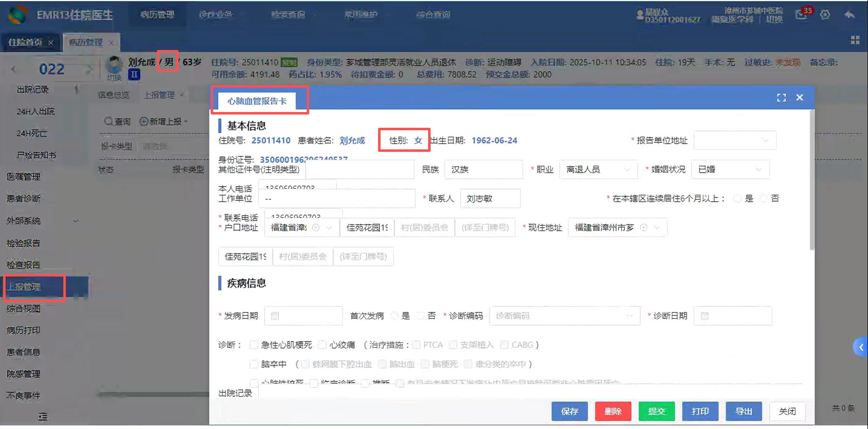The width and height of the screenshot is (868, 429).
Task: Open the grid apps icon below the header
Action: click(x=855, y=40)
